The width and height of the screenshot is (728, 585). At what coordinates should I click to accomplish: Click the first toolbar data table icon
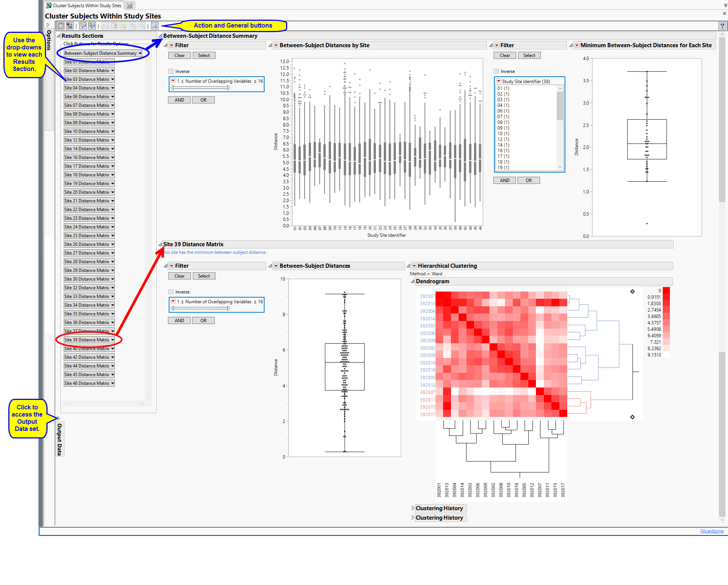[x=61, y=26]
